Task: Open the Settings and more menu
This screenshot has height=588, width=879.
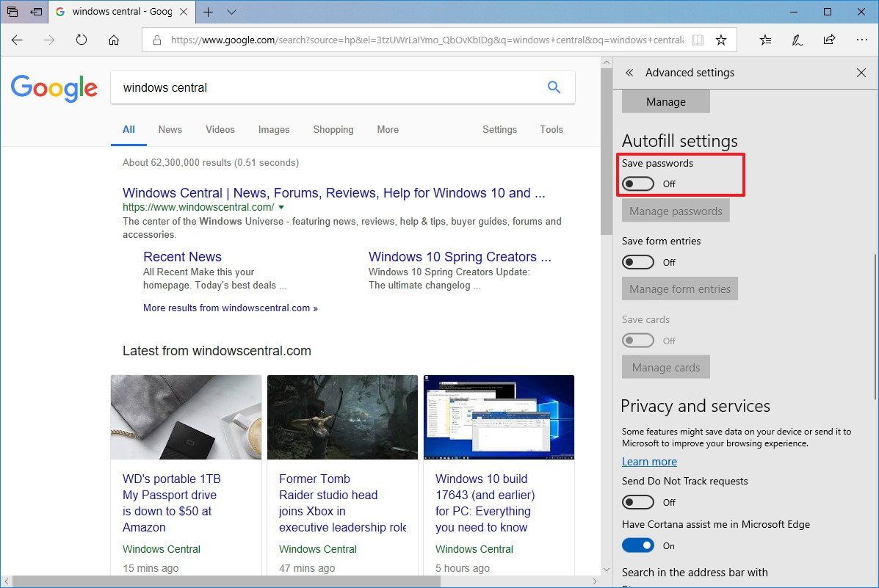Action: click(862, 40)
